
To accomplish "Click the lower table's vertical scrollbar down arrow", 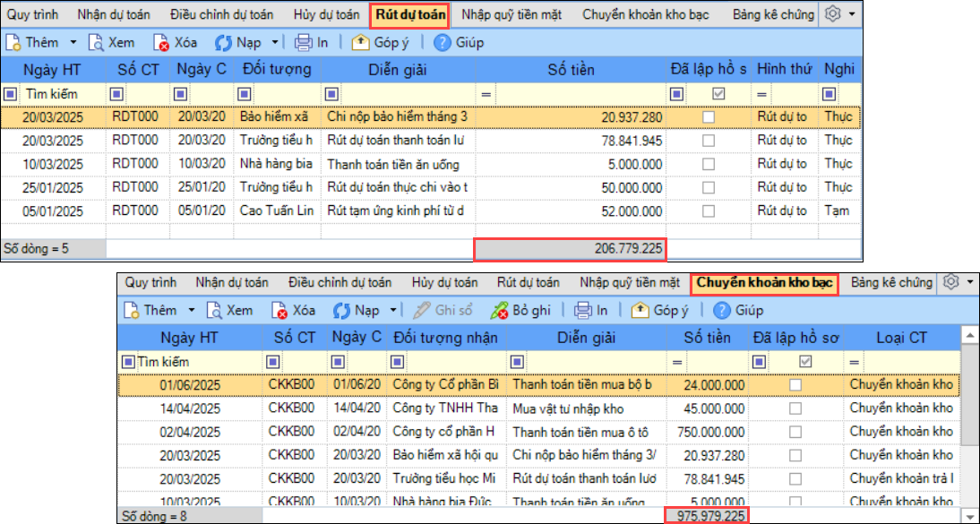I will [x=969, y=500].
